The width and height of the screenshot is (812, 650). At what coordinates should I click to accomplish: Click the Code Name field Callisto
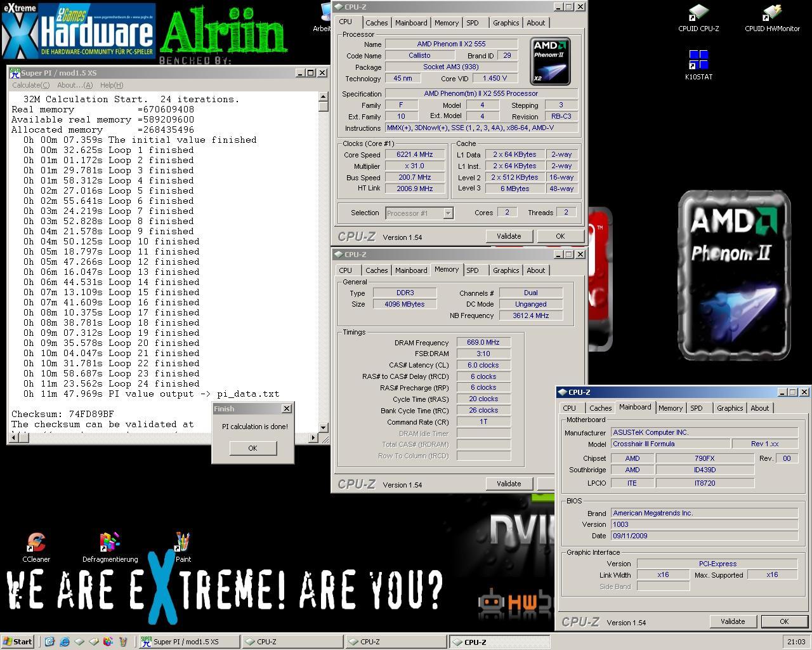tap(419, 56)
